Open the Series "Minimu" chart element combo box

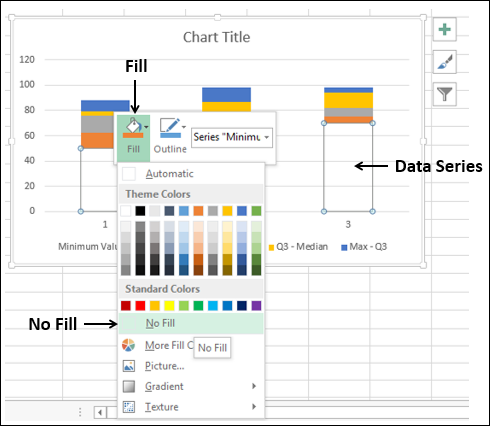click(x=232, y=137)
